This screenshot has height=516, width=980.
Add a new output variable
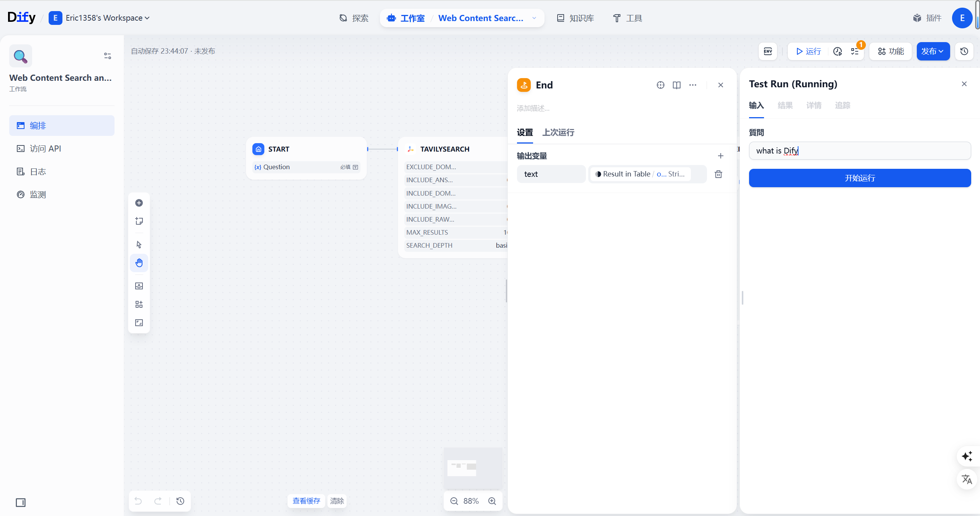720,156
